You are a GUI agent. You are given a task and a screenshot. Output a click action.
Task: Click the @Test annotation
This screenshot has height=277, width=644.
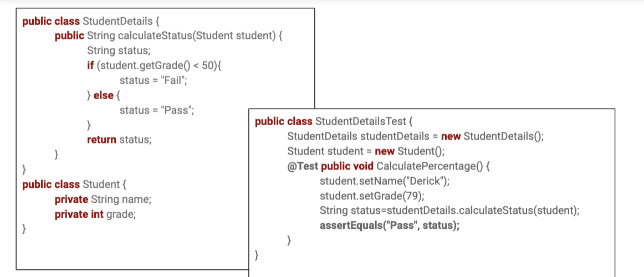pyautogui.click(x=303, y=166)
